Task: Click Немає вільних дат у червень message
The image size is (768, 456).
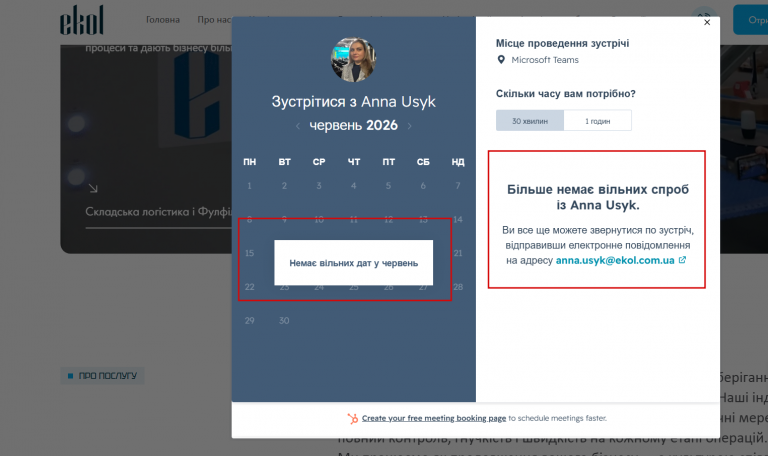Action: point(354,263)
